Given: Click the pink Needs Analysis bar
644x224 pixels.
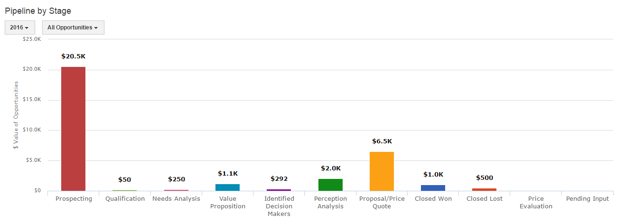Looking at the screenshot, I should pyautogui.click(x=176, y=190).
